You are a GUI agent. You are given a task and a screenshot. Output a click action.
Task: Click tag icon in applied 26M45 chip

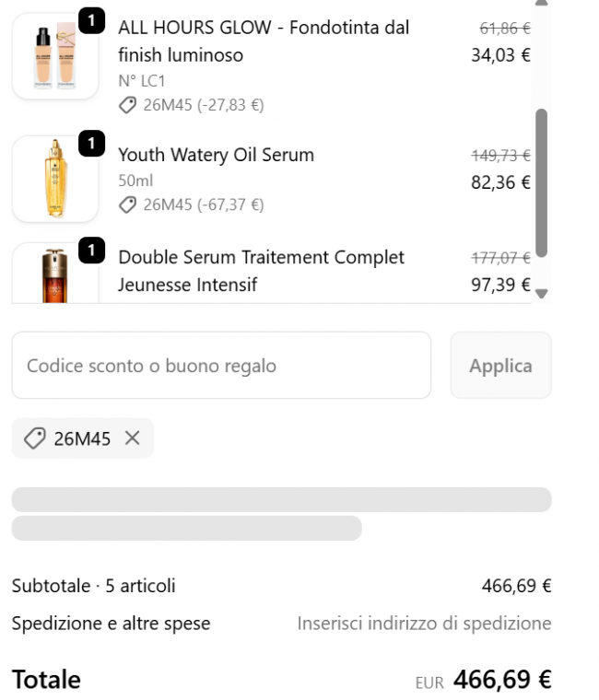(x=34, y=438)
